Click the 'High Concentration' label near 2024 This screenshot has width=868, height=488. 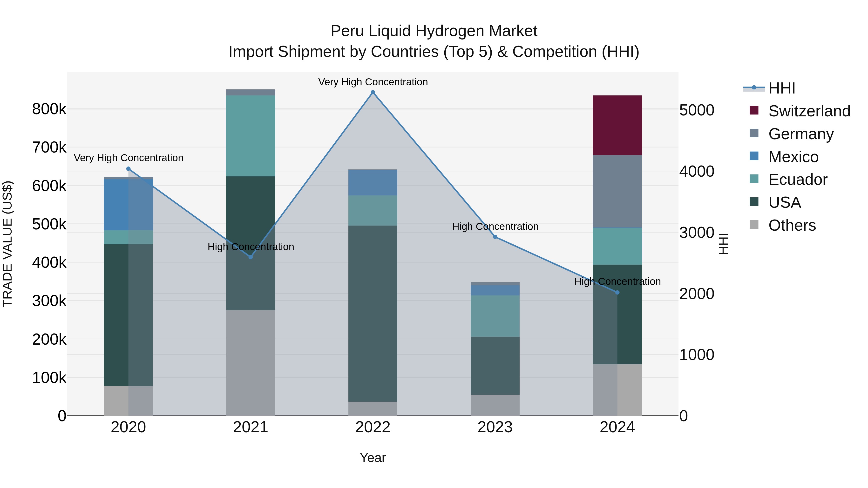pos(617,281)
